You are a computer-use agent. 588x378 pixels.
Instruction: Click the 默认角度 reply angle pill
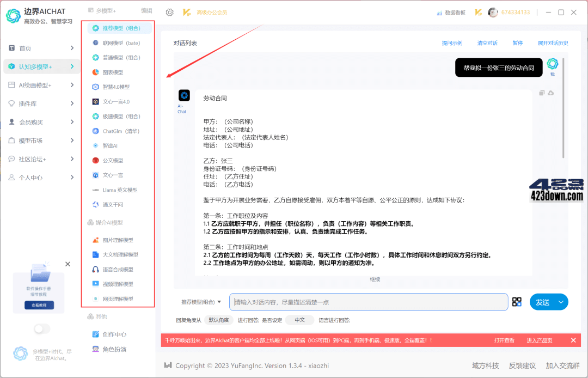coord(219,320)
